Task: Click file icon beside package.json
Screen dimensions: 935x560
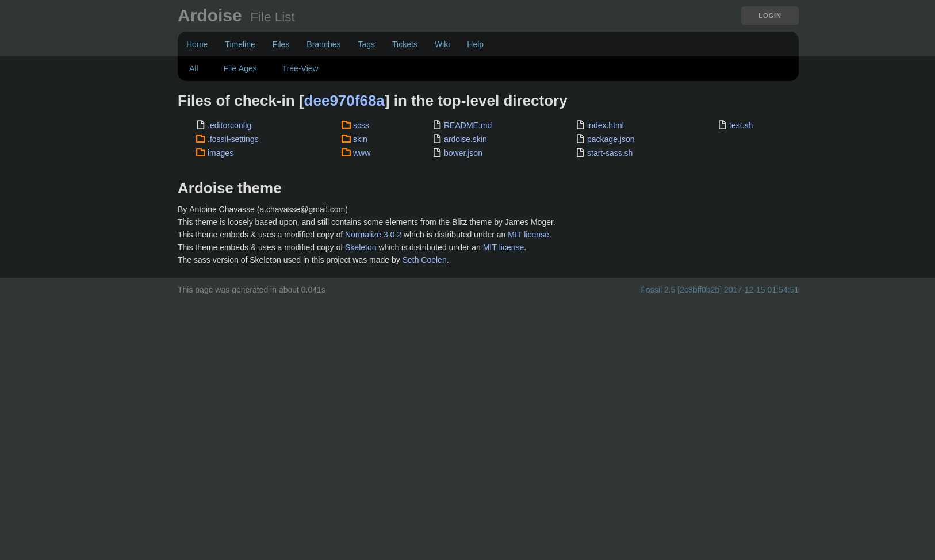Action: pos(580,139)
